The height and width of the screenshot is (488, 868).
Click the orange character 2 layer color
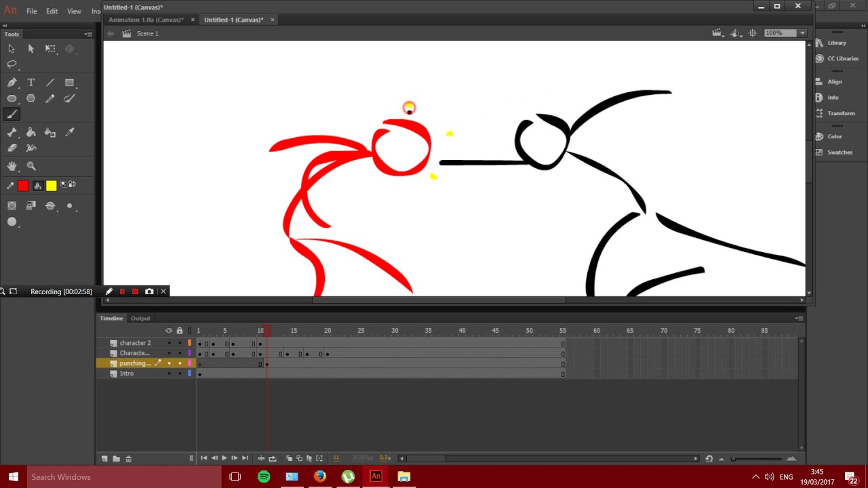[190, 343]
